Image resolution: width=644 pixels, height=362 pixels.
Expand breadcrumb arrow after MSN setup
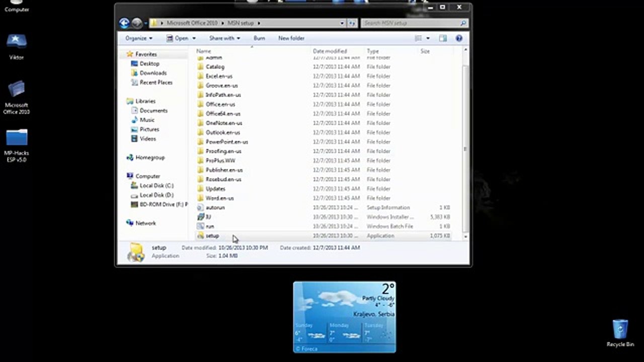259,23
